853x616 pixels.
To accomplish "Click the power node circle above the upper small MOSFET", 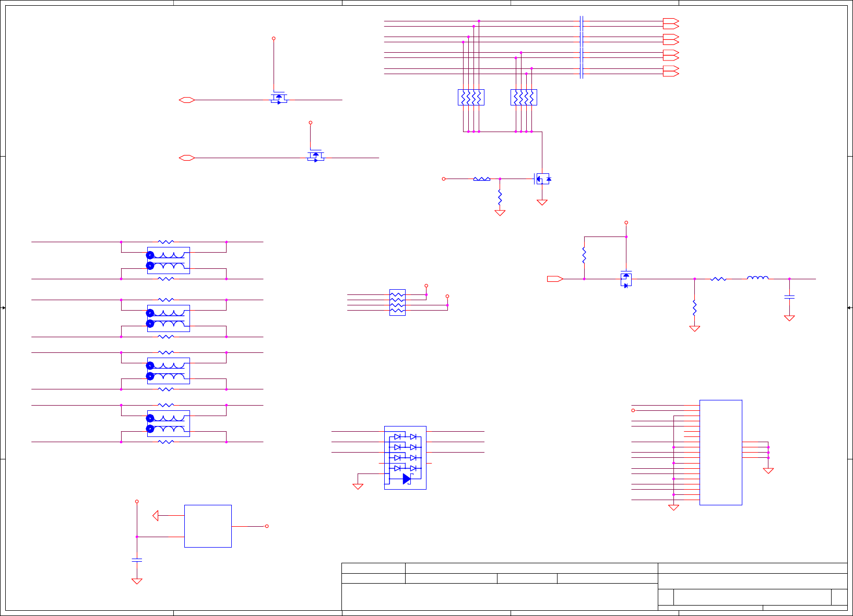I will (x=274, y=38).
